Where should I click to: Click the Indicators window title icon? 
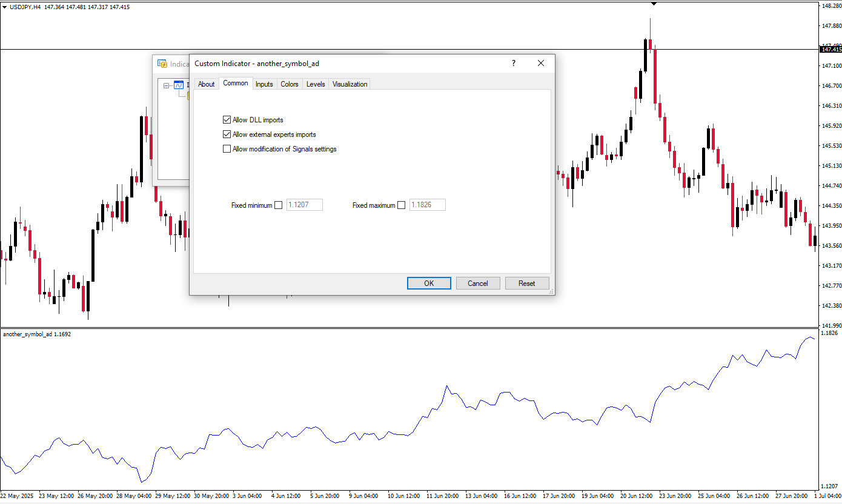point(162,64)
